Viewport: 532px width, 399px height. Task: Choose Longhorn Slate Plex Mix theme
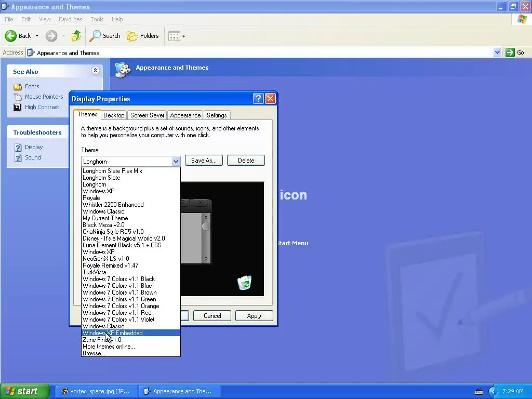pyautogui.click(x=131, y=171)
